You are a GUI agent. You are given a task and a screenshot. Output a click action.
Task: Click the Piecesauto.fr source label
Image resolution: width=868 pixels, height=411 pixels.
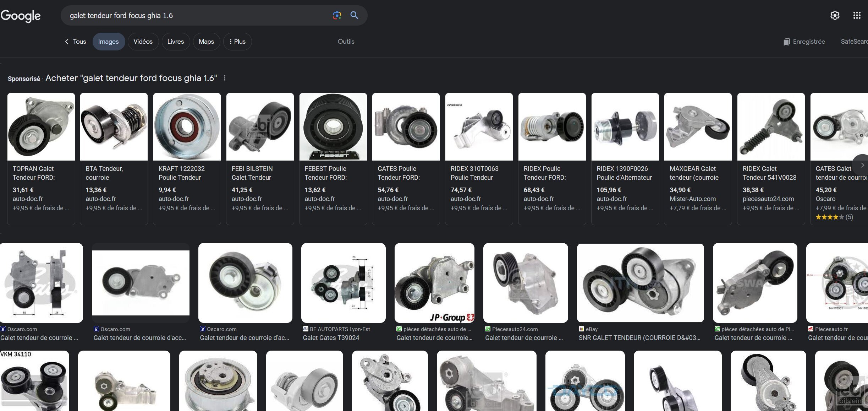click(831, 329)
